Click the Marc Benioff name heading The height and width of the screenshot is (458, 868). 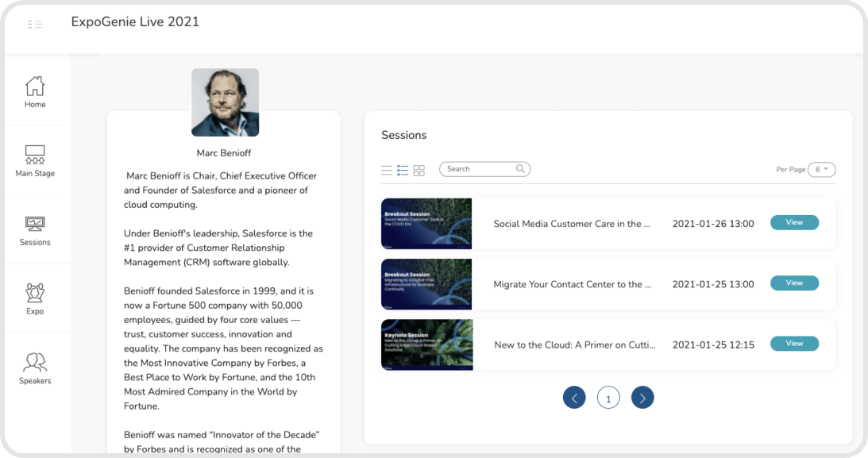tap(224, 153)
